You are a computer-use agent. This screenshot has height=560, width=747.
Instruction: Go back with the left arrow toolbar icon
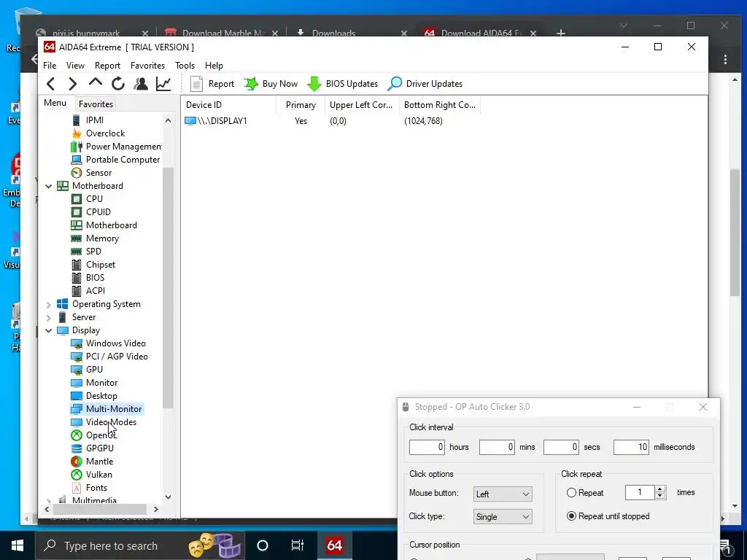pyautogui.click(x=51, y=84)
